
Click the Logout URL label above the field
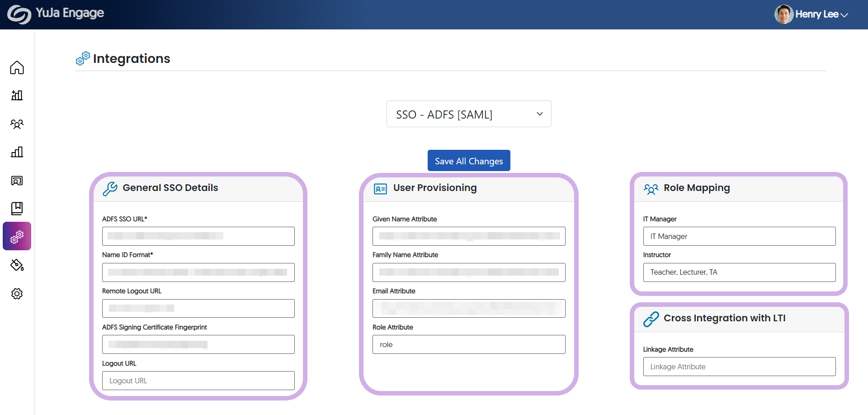[119, 363]
